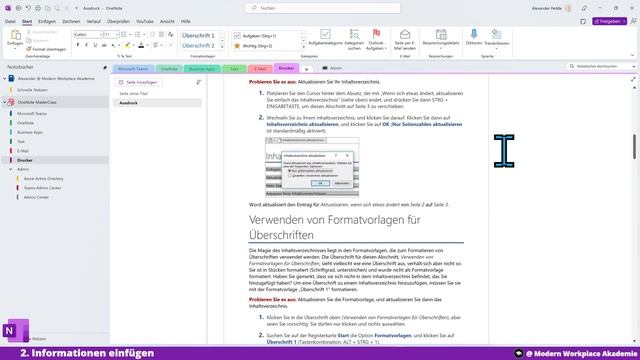Click the Outlook-Aufgaben red flag
Viewport: 640px width, 360px height.
coord(376,33)
